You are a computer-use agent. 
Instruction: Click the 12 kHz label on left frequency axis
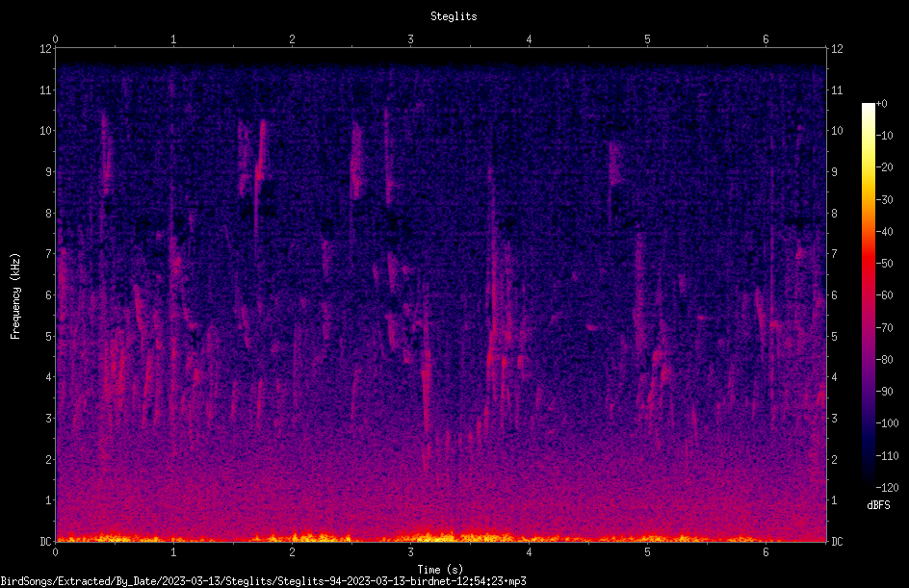(x=46, y=49)
